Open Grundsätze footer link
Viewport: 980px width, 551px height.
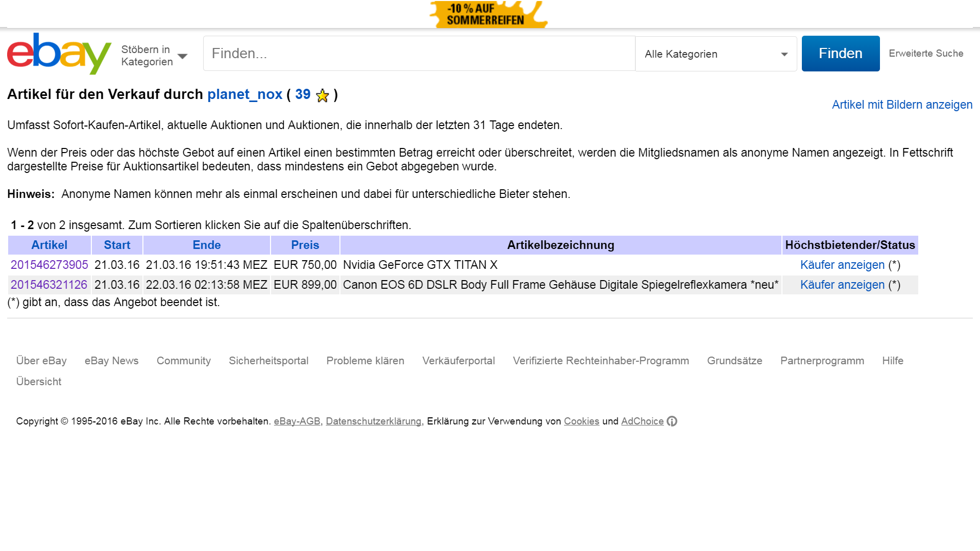point(734,361)
